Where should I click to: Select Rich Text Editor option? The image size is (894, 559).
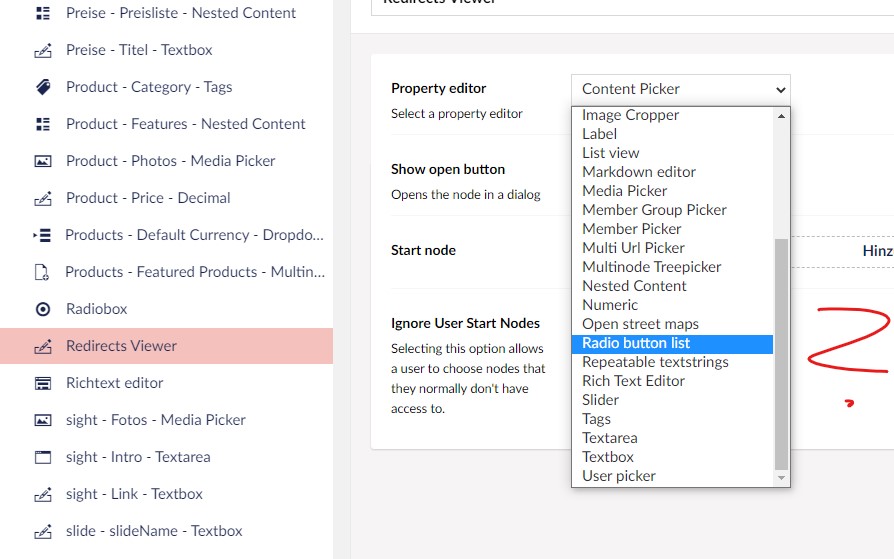pyautogui.click(x=672, y=381)
